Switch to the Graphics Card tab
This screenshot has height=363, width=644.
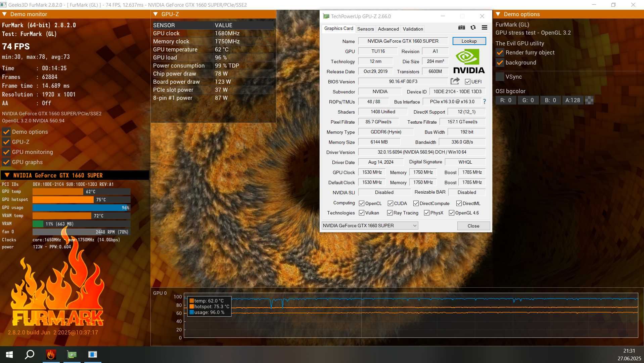338,29
